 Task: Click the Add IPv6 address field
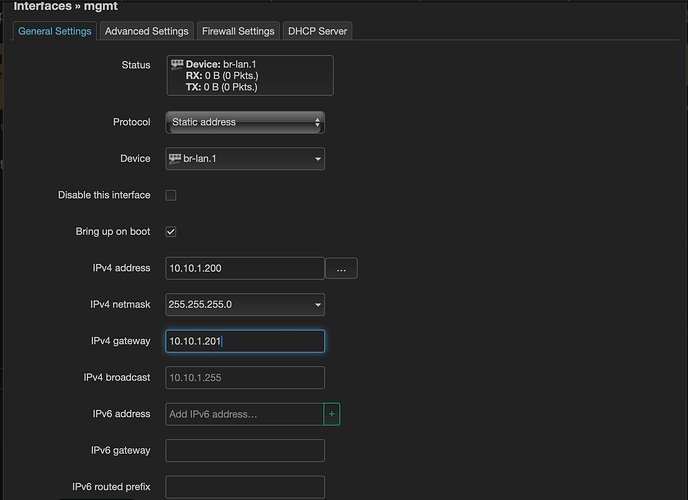pos(244,414)
